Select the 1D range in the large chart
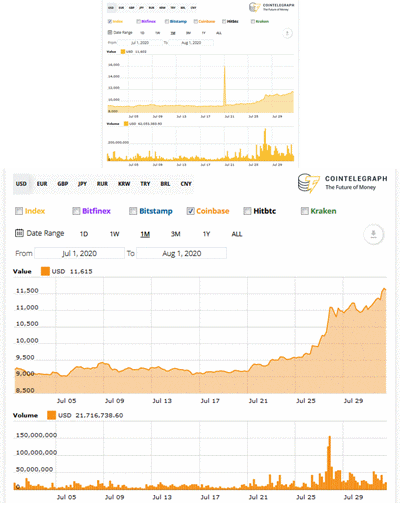The width and height of the screenshot is (400, 505). point(84,234)
